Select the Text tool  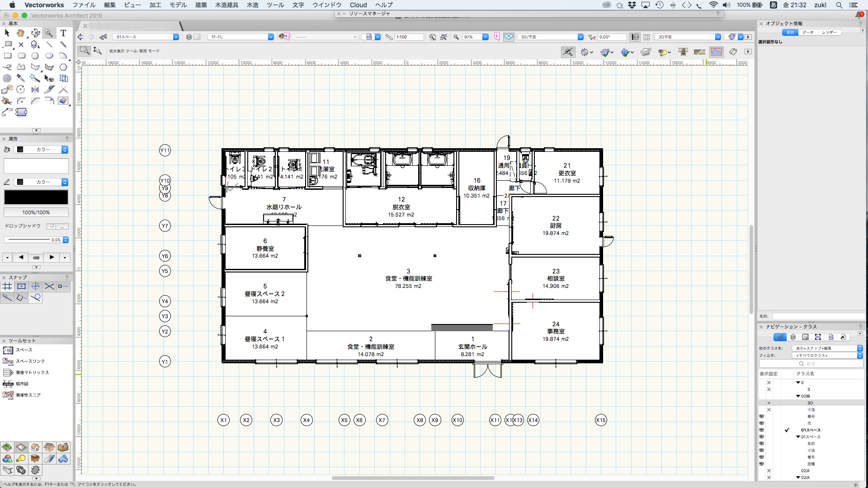pos(63,33)
